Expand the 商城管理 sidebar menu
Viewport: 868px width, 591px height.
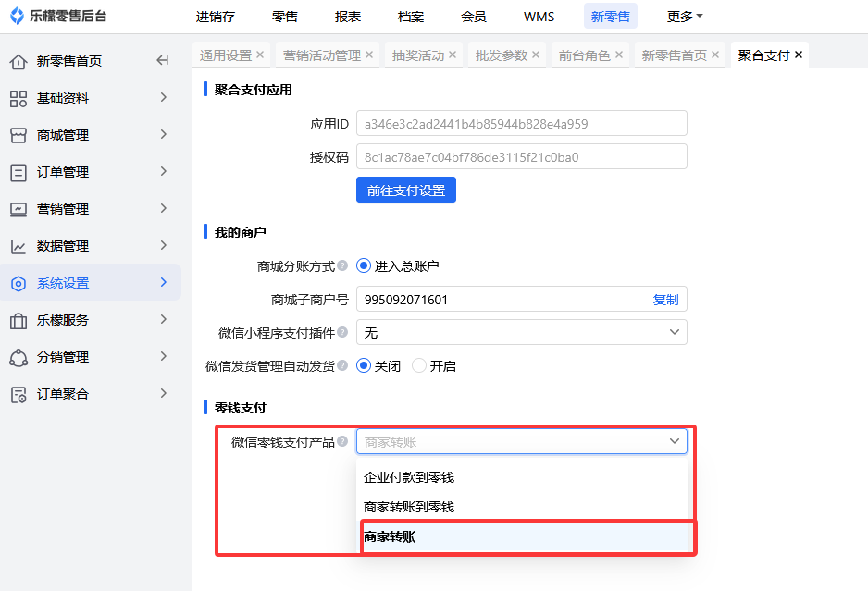coord(163,134)
